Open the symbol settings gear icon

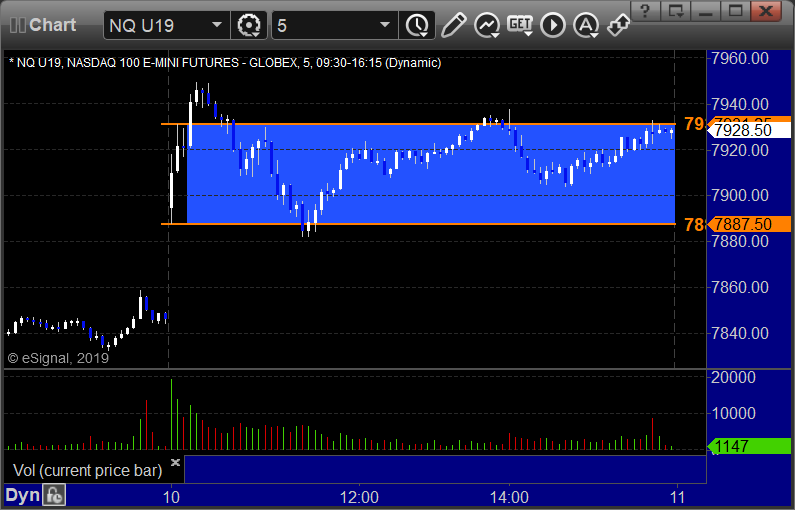tap(248, 25)
